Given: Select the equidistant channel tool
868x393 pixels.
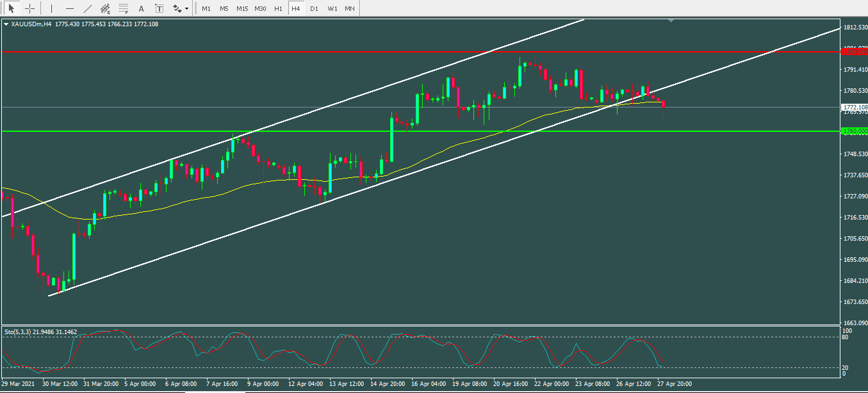Looking at the screenshot, I should tap(105, 9).
